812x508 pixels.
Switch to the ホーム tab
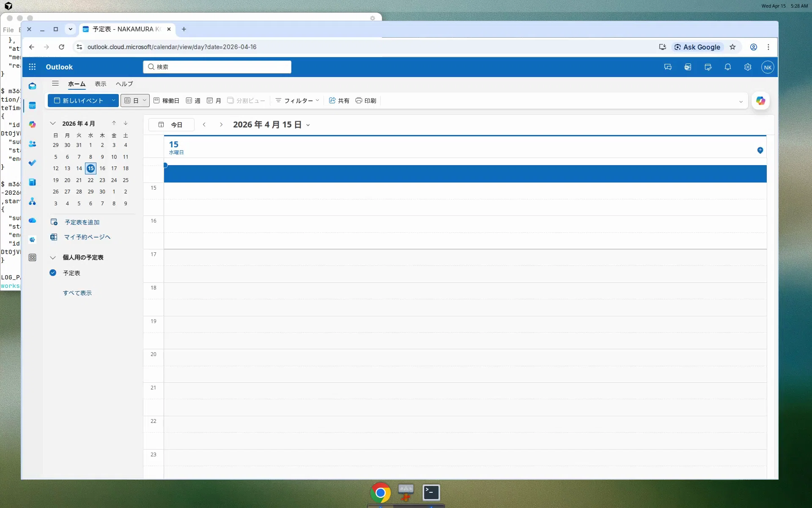[x=77, y=84]
